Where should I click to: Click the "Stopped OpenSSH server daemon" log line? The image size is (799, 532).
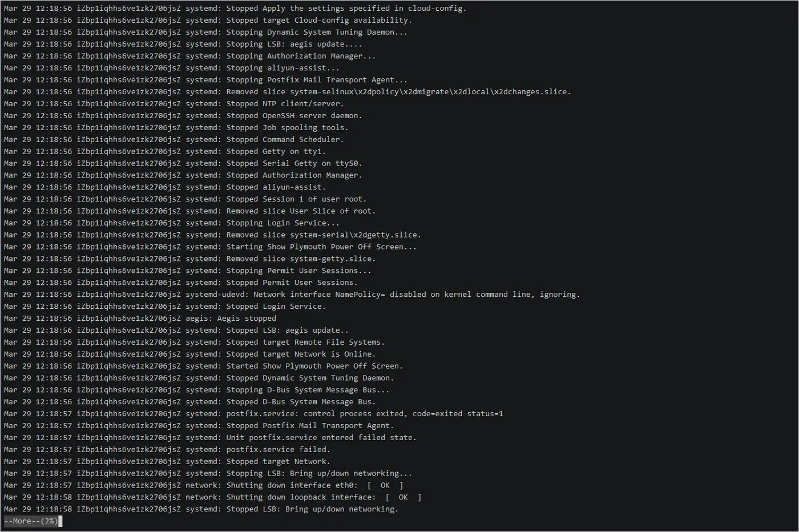point(294,116)
